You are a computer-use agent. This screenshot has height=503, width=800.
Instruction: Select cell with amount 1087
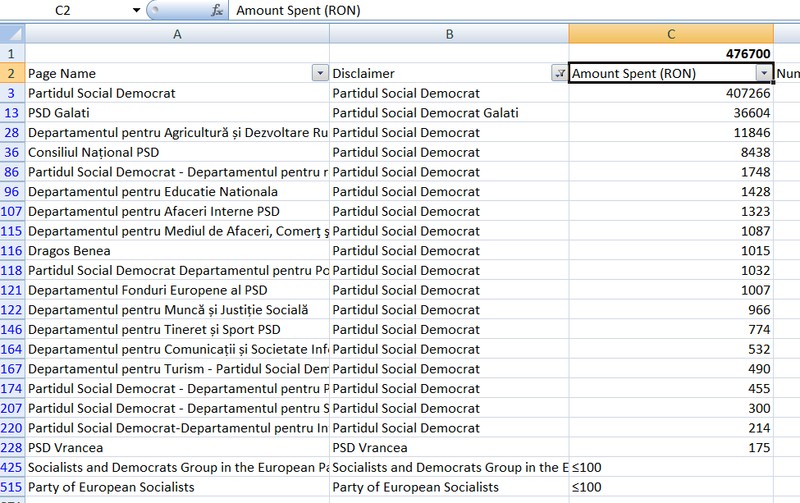[671, 231]
